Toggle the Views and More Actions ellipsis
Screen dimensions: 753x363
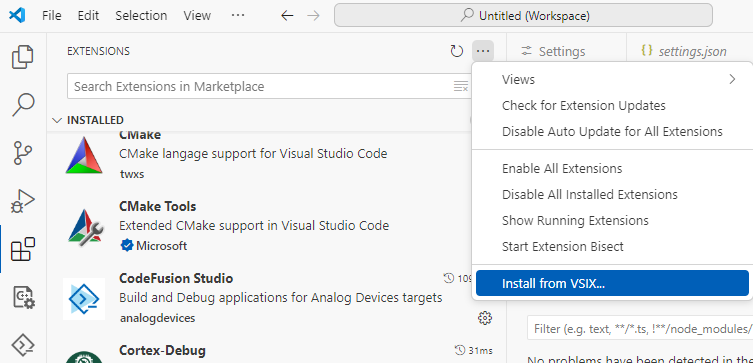[483, 51]
